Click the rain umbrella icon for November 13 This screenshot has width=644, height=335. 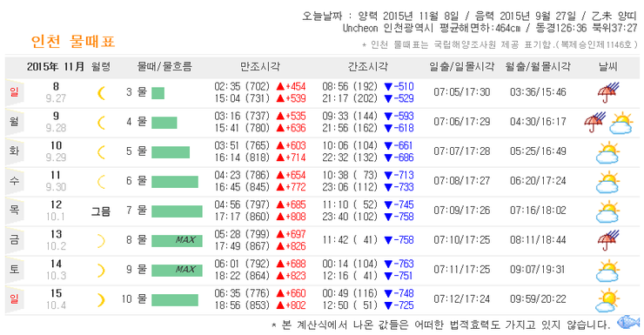[x=608, y=240]
